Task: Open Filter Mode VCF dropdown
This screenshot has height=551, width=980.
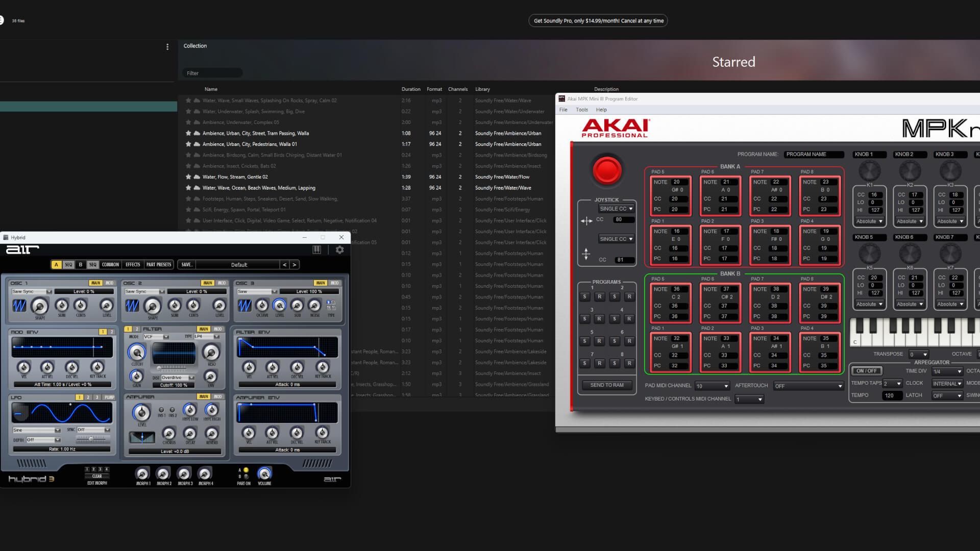Action: pos(156,337)
